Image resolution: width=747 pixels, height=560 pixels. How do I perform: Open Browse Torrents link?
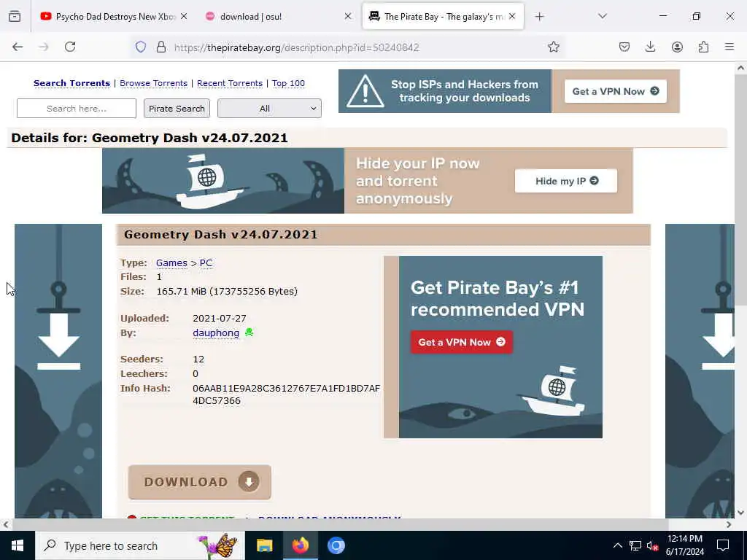(x=153, y=83)
